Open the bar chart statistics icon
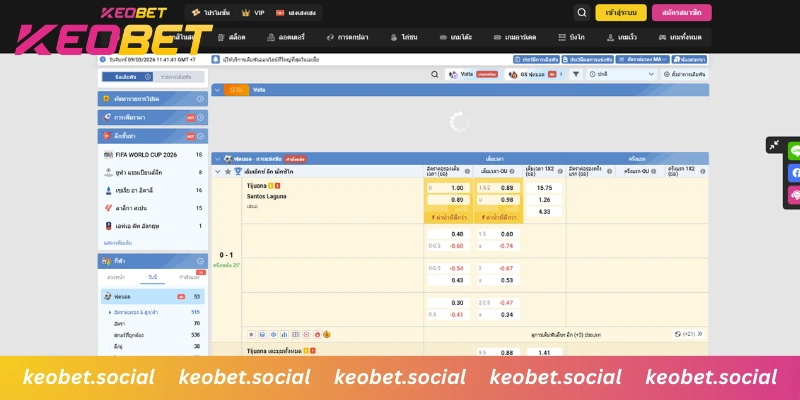The height and width of the screenshot is (400, 800). pyautogui.click(x=284, y=335)
